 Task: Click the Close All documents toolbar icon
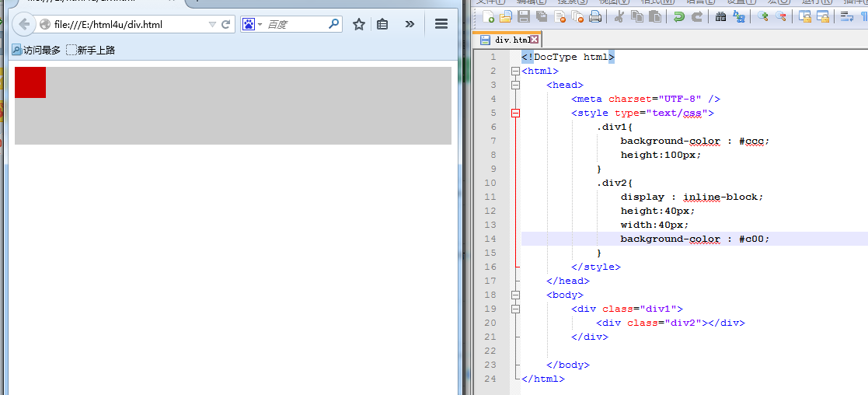(577, 16)
